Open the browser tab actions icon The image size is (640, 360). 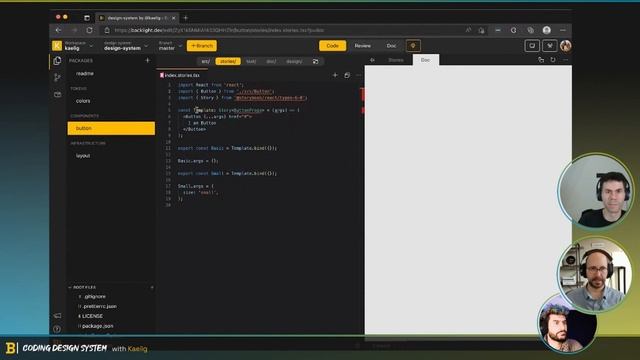click(87, 18)
